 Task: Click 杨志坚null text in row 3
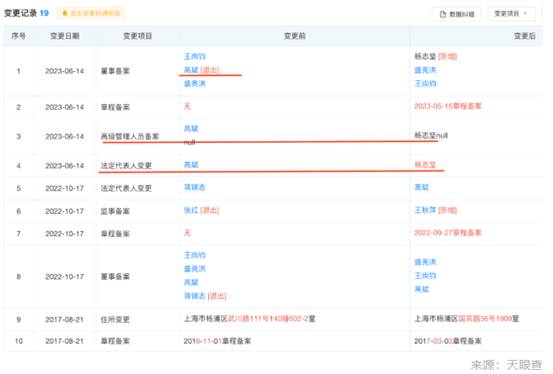point(431,135)
